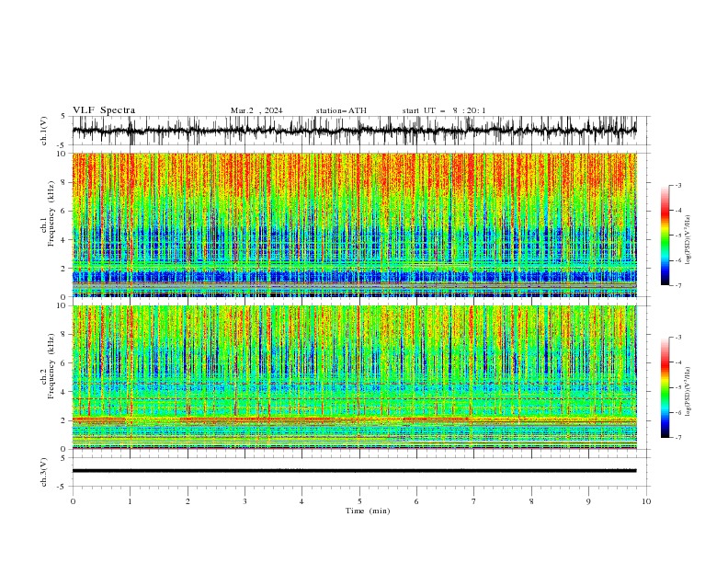Viewport: 728px width, 563px height.
Task: Click time axis tick label "5"
Action: point(359,501)
